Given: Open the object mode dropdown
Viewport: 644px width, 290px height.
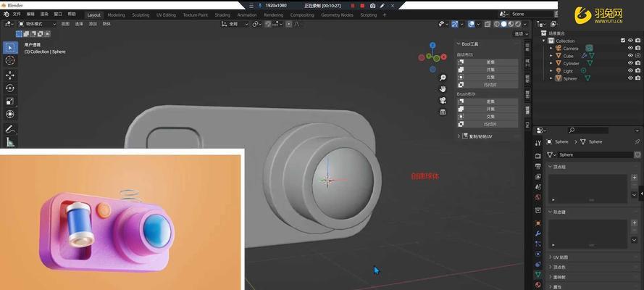Looking at the screenshot, I should [x=37, y=24].
